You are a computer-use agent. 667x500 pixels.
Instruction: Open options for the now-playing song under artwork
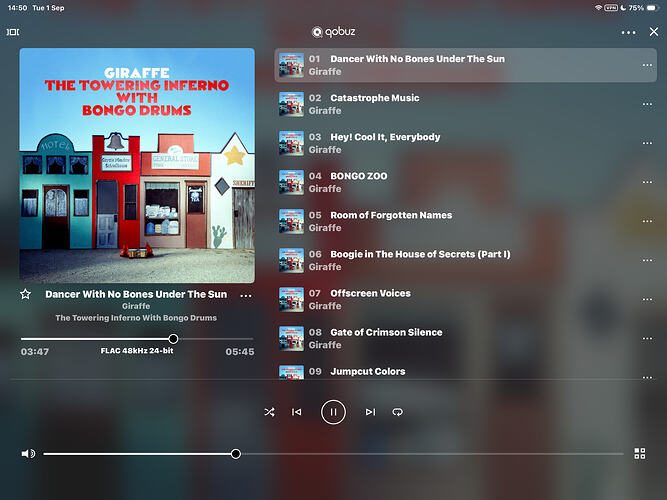point(246,296)
